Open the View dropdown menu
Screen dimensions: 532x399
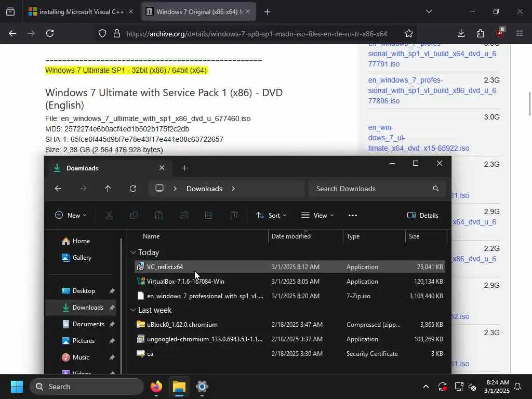click(317, 216)
